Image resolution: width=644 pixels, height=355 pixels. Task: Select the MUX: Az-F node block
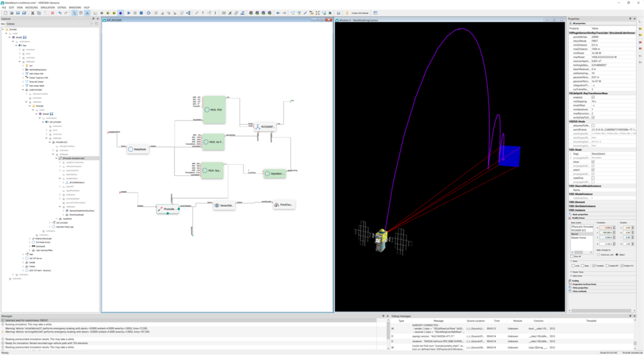[213, 142]
